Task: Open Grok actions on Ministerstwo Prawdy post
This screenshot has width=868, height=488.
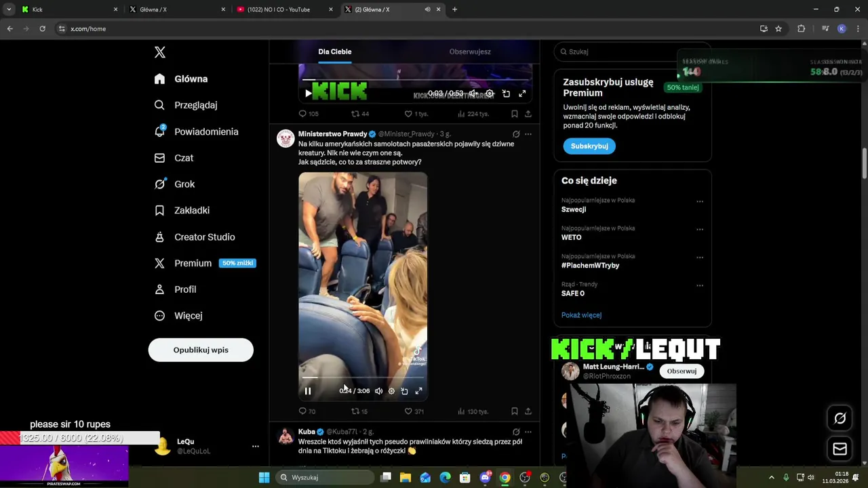Action: [x=516, y=134]
